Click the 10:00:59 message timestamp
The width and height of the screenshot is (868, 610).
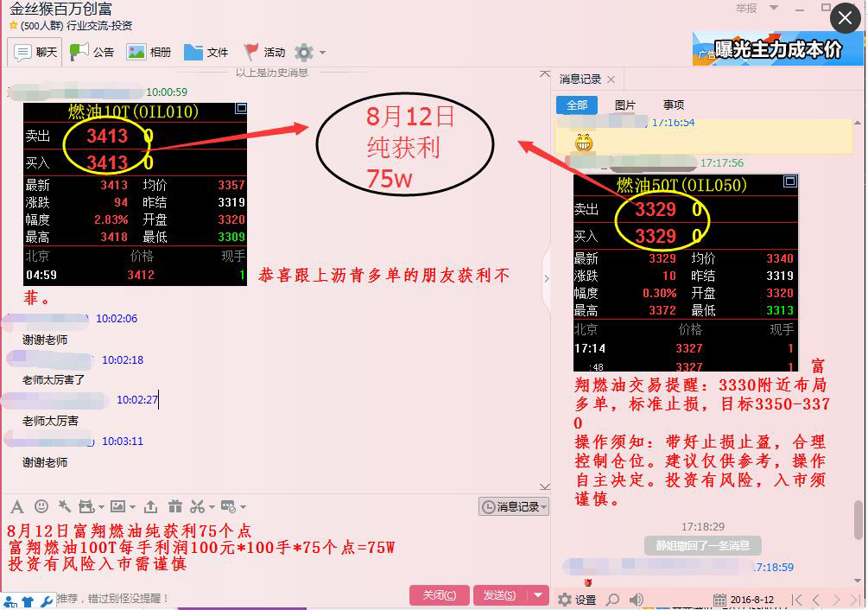click(167, 92)
